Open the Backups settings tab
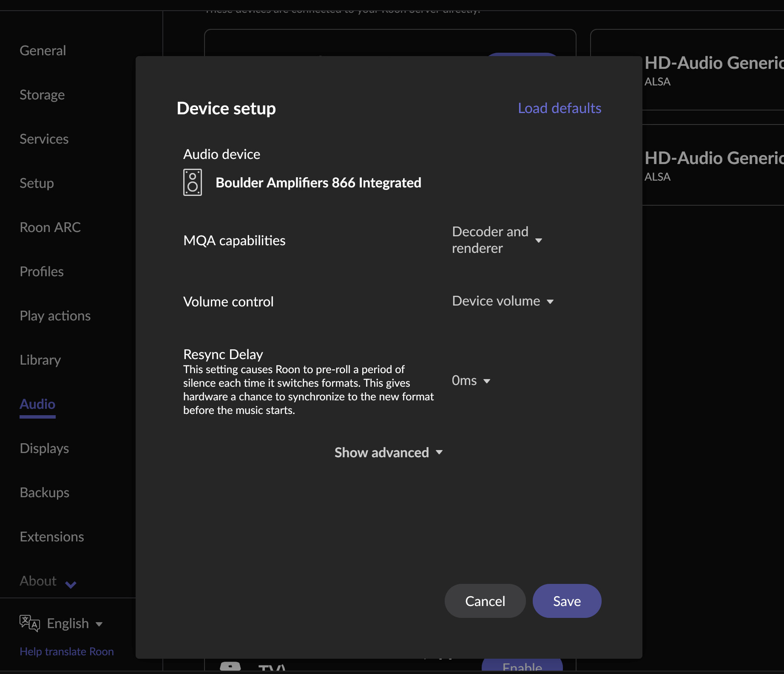Image resolution: width=784 pixels, height=674 pixels. 45,493
